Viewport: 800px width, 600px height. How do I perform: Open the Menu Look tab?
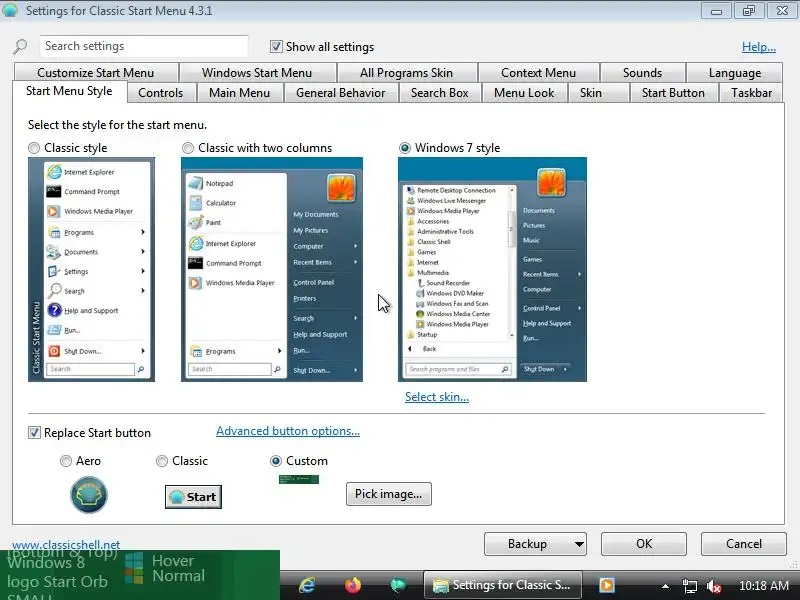pos(524,93)
